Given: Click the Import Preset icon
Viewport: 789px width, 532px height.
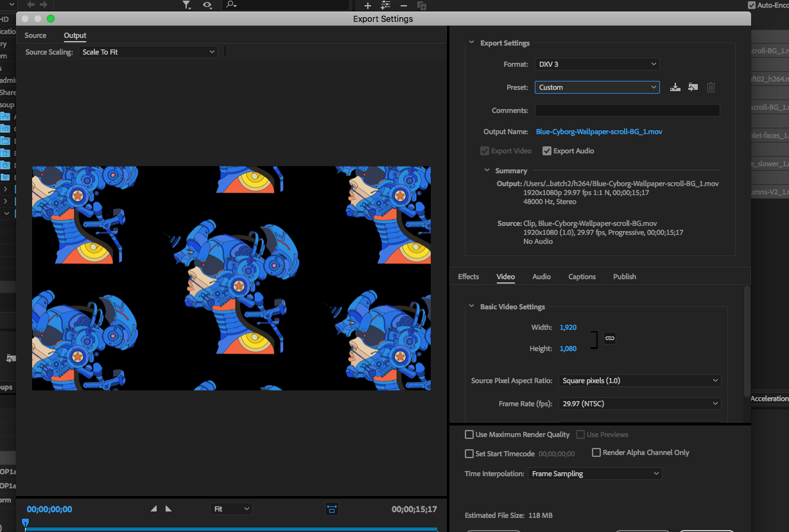Looking at the screenshot, I should click(x=693, y=87).
